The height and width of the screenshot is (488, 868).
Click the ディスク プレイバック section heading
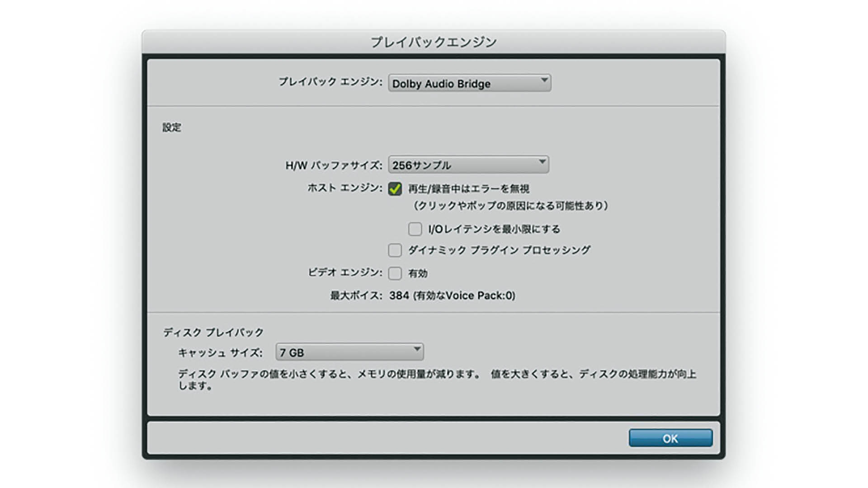[213, 333]
